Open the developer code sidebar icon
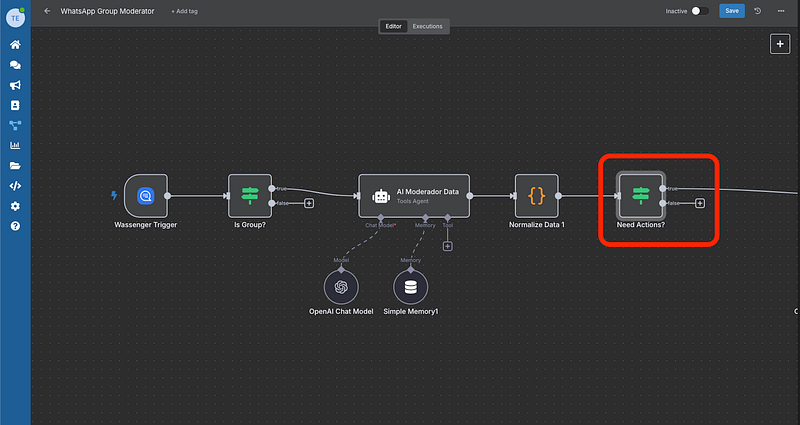Viewport: 800px width, 425px height. (15, 185)
